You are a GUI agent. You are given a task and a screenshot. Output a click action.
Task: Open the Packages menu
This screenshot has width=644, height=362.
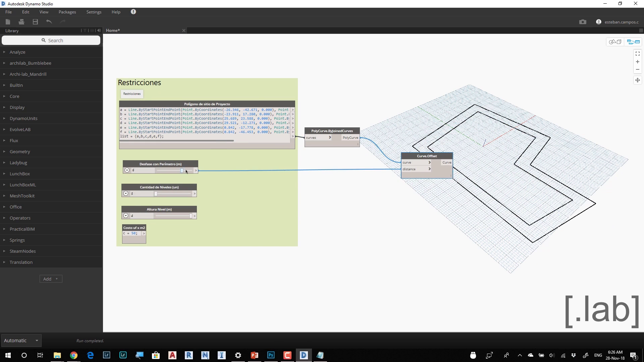pyautogui.click(x=67, y=12)
